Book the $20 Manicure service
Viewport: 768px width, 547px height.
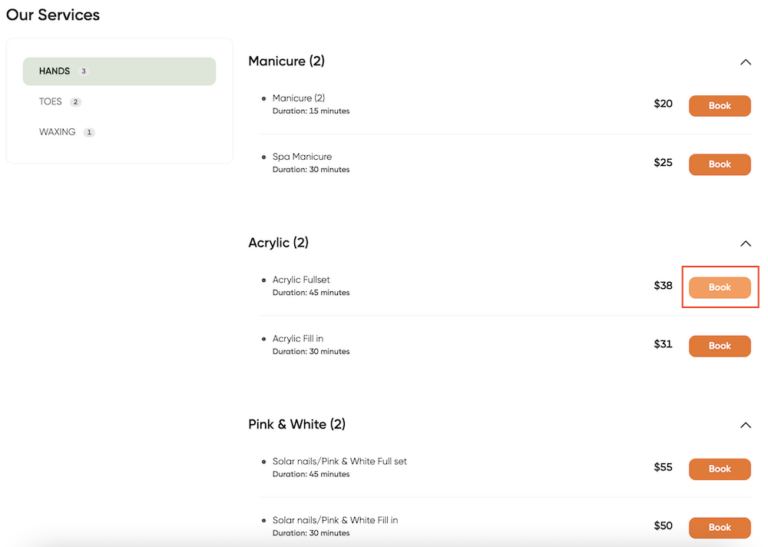click(x=720, y=106)
